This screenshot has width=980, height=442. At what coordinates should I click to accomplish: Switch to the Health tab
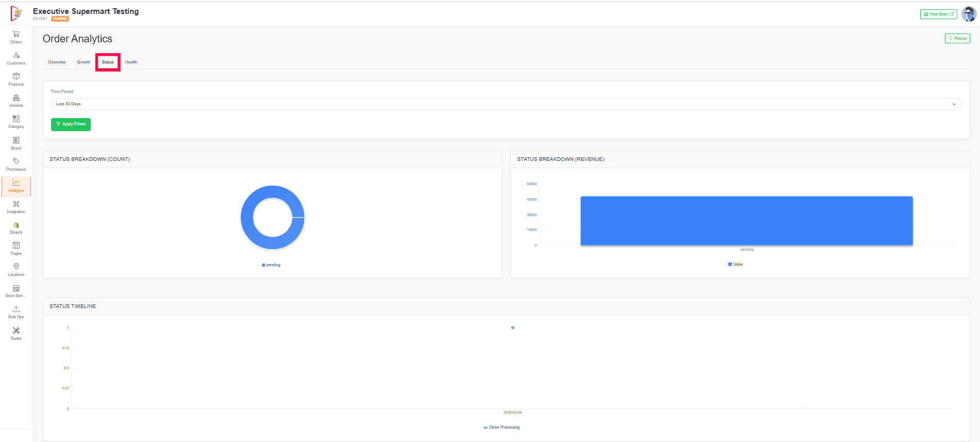pyautogui.click(x=131, y=62)
